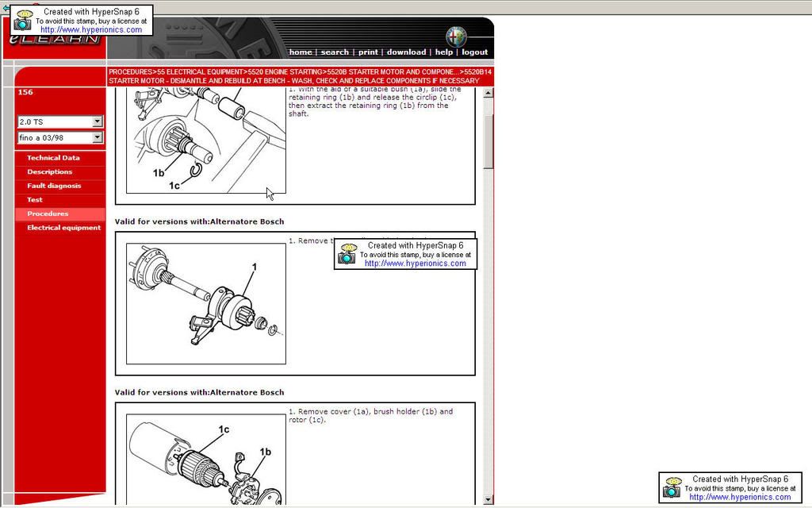Click the 'STARTER MOTOR - DISMANTLE AND REBUILD' title
This screenshot has width=812, height=508.
pos(294,81)
